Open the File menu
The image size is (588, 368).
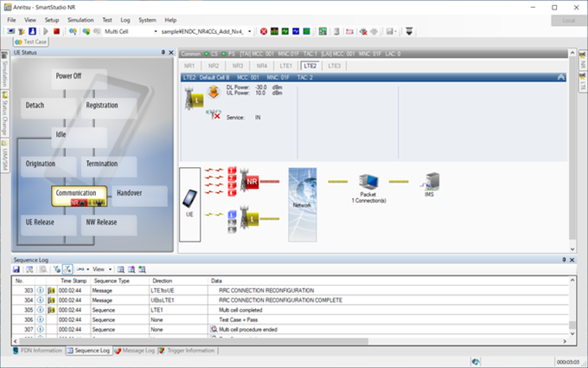[11, 20]
